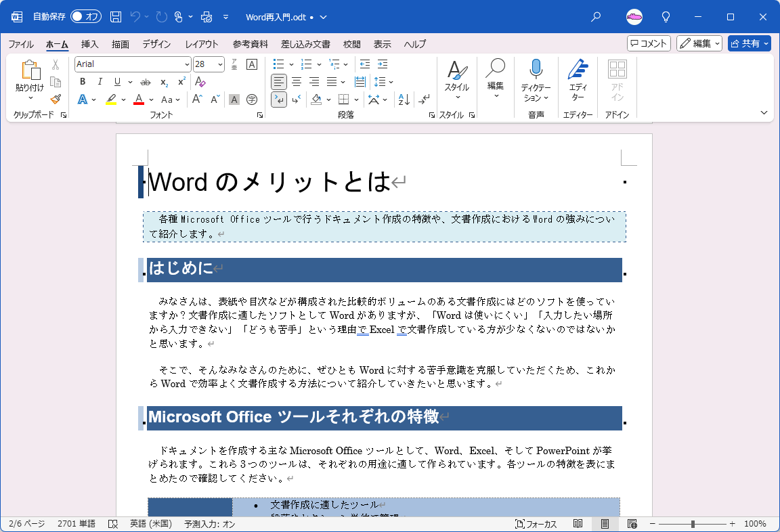Toggle Superscript formatting
This screenshot has width=780, height=532.
(181, 81)
